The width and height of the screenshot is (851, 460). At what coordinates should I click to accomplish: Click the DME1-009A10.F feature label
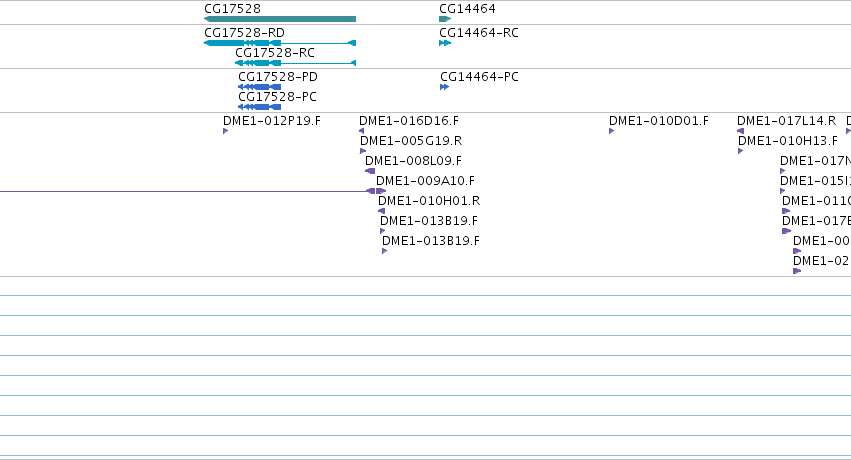pos(425,181)
